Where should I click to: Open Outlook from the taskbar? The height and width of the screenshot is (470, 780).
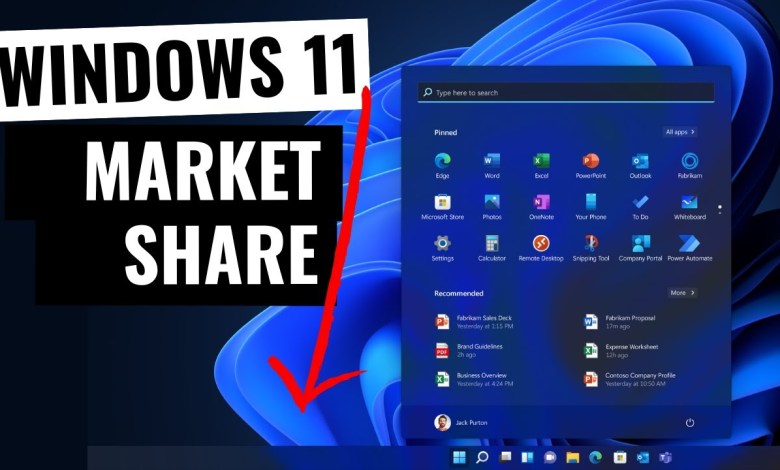pyautogui.click(x=642, y=457)
